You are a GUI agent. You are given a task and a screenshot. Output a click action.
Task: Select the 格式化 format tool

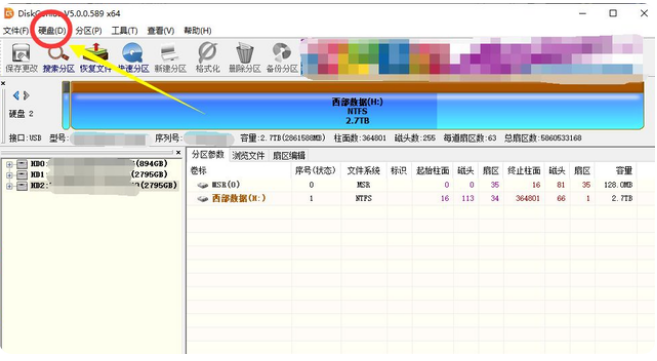tap(207, 58)
